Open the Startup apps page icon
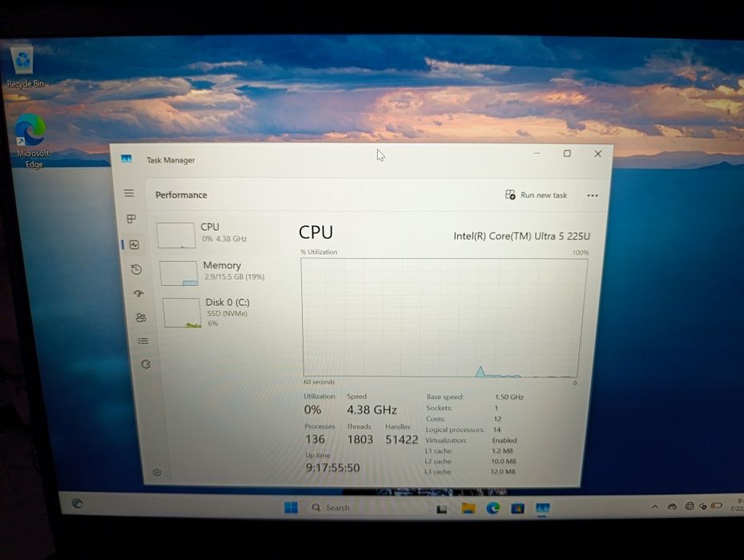Viewport: 744px width, 560px height. point(139,293)
